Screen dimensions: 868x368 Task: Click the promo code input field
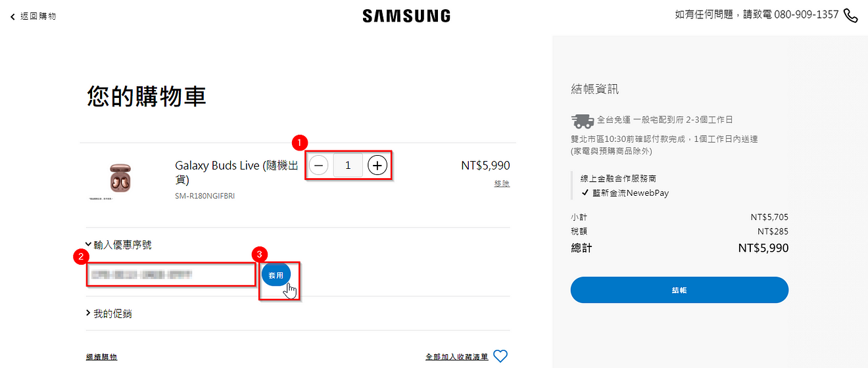click(x=171, y=274)
